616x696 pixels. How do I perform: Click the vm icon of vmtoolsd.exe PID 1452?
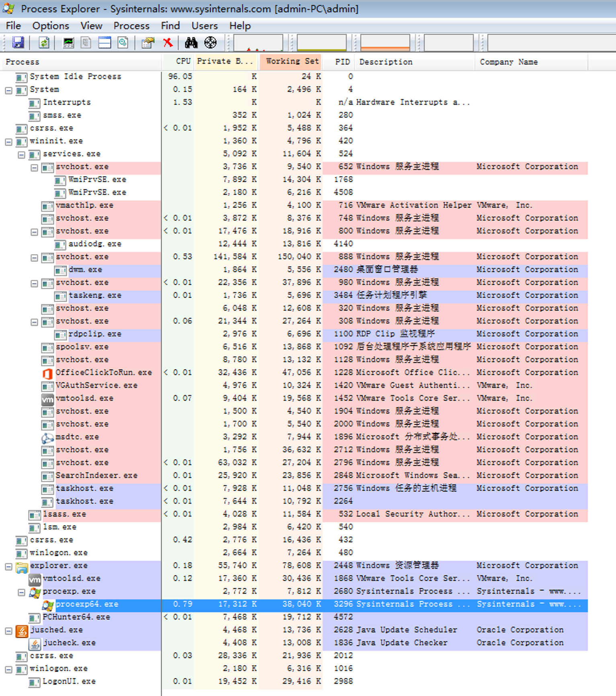[47, 399]
